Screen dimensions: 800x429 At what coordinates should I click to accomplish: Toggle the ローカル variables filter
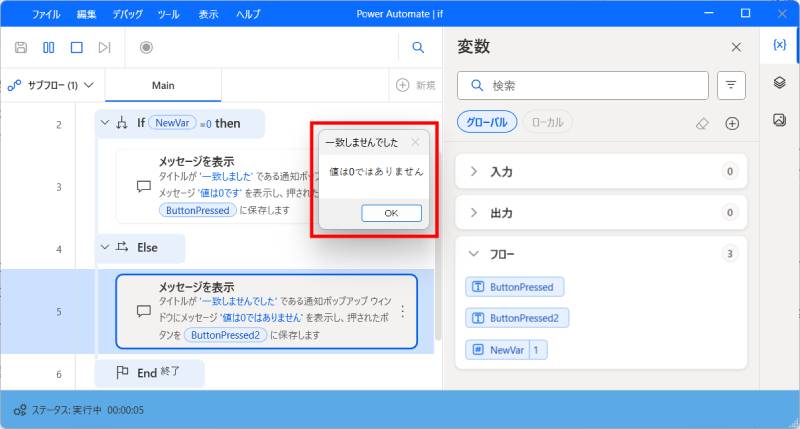coord(547,123)
